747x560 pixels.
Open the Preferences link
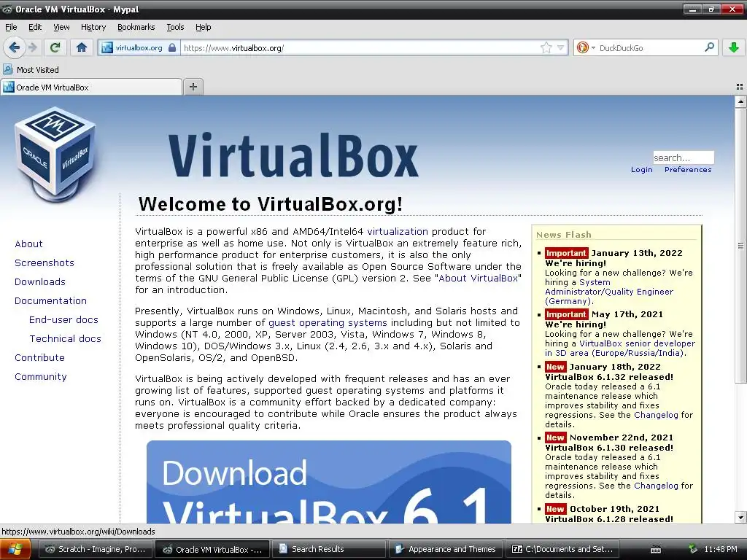click(x=688, y=169)
